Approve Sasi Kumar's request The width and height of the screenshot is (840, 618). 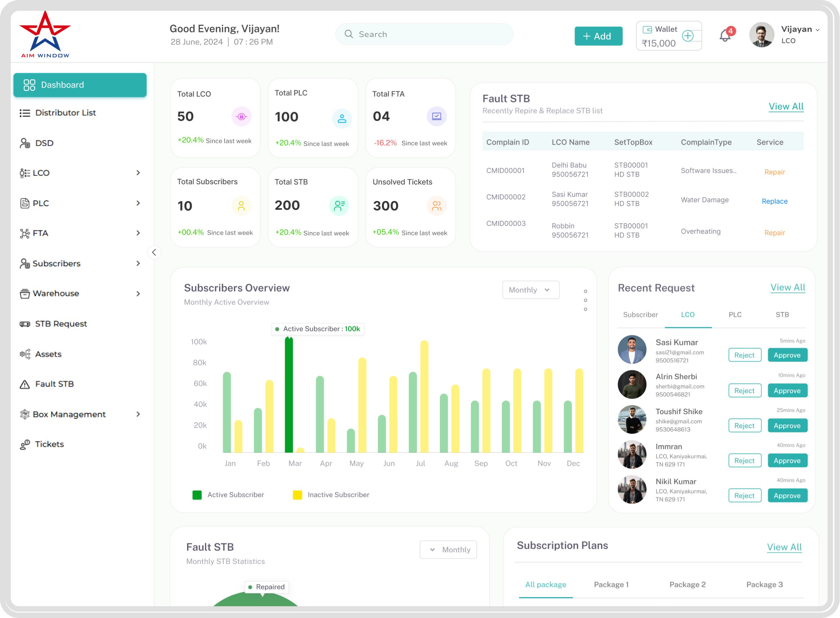(787, 355)
